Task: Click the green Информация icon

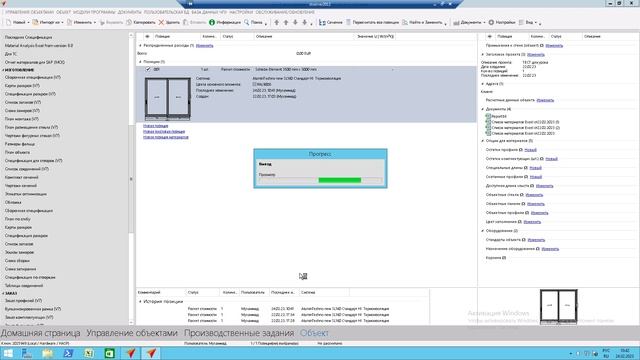Action: click(212, 22)
